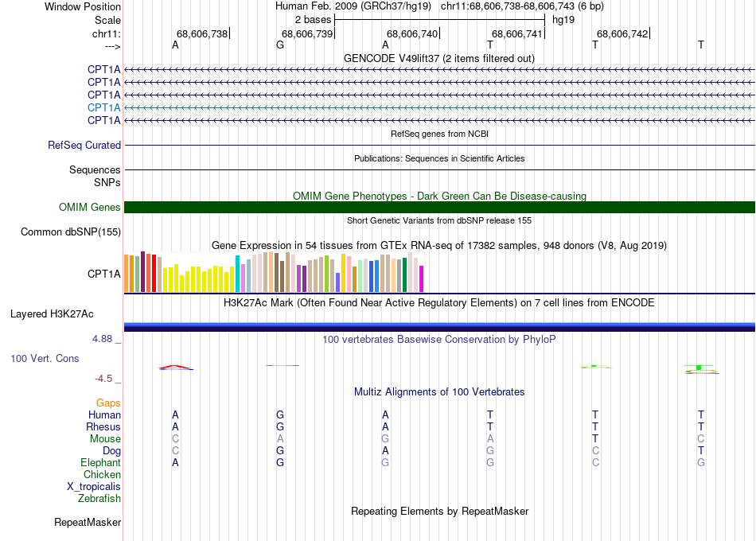Viewport: 756px width, 541px height.
Task: Select the Mouse alignment row label
Action: (x=105, y=439)
